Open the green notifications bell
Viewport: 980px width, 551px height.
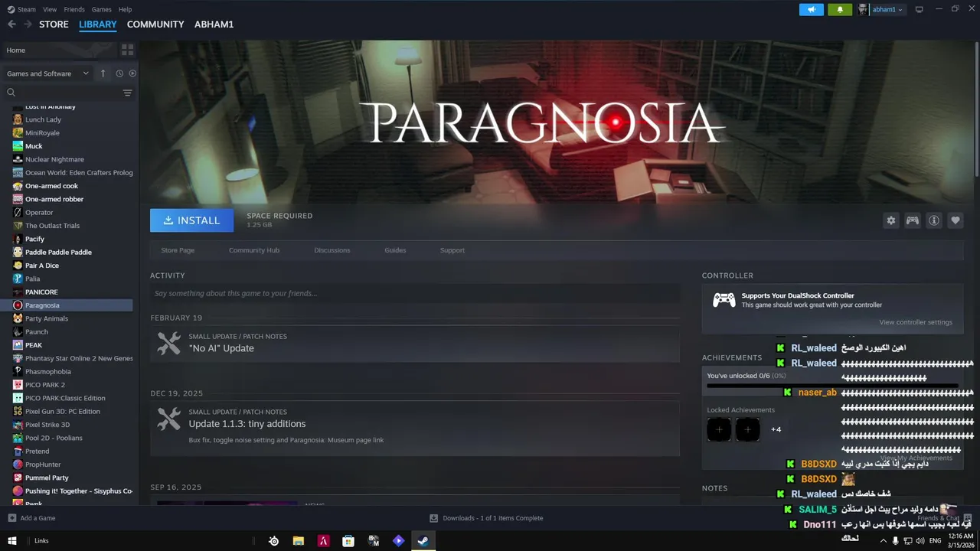click(x=840, y=9)
